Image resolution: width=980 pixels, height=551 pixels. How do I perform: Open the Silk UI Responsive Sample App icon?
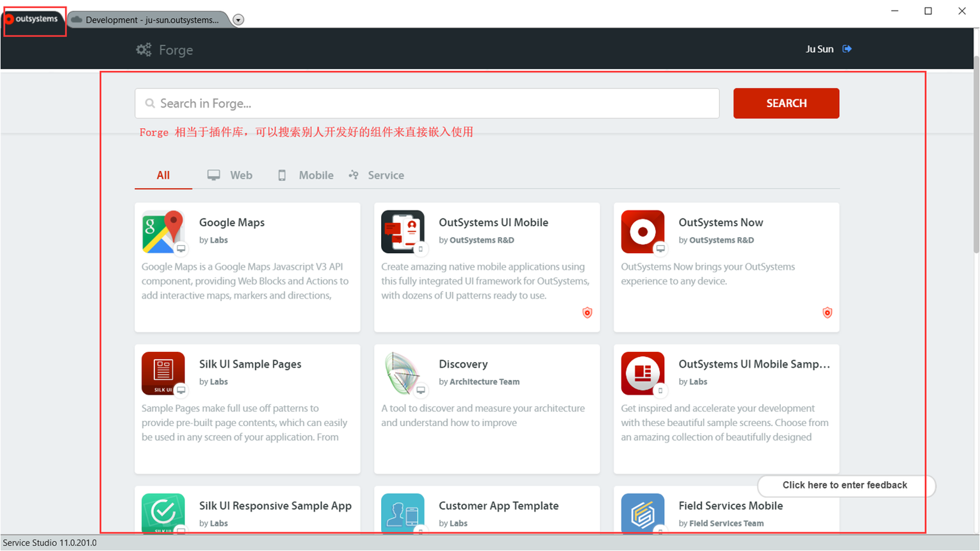(163, 513)
